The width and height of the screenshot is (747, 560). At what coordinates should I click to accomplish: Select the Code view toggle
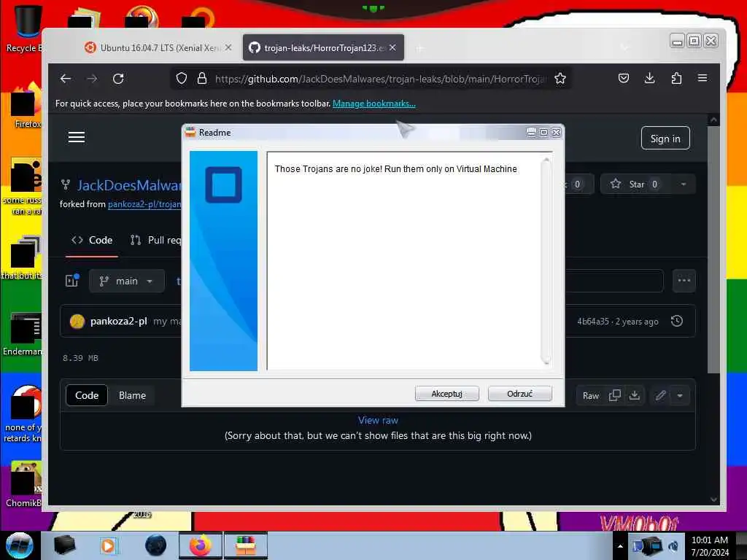(x=87, y=395)
